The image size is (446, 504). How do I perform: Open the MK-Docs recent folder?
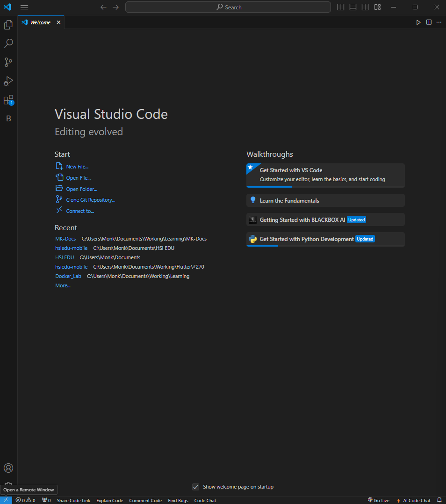coord(65,239)
